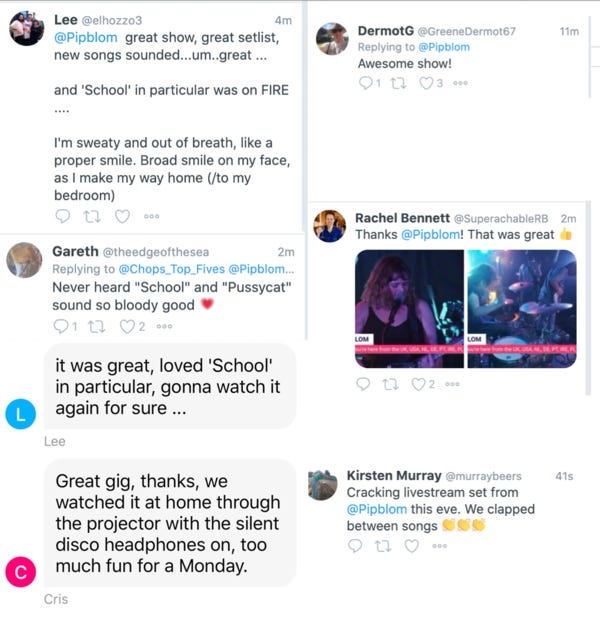Reply to DermotG's "Awesome show!" tweet
This screenshot has width=600, height=620.
pos(366,83)
